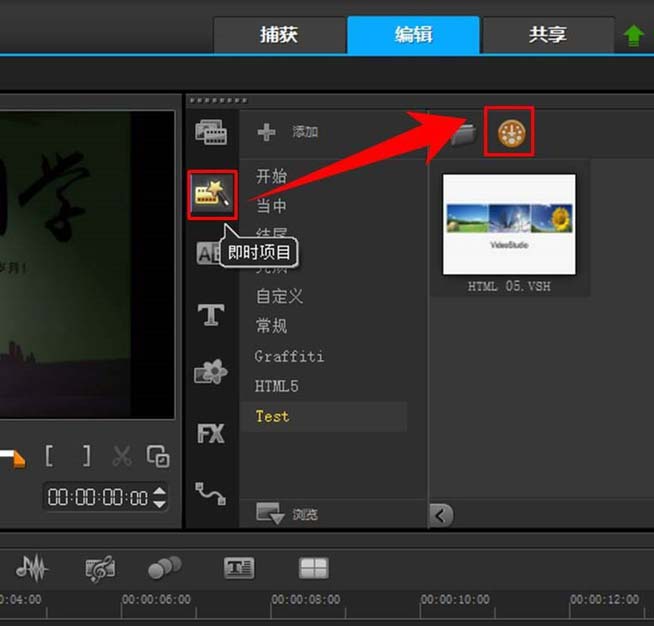Click the green upload arrow icon
This screenshot has width=654, height=626.
[633, 36]
